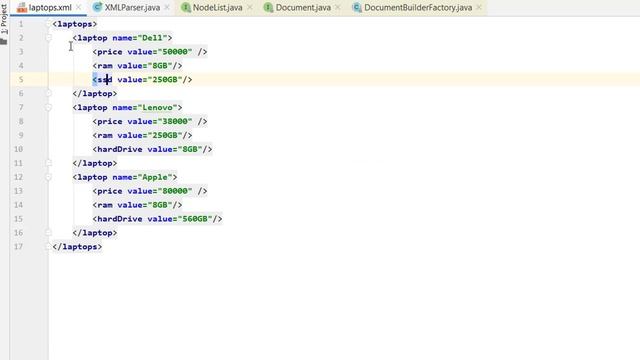Click the NodeList.java interface icon

tap(186, 7)
